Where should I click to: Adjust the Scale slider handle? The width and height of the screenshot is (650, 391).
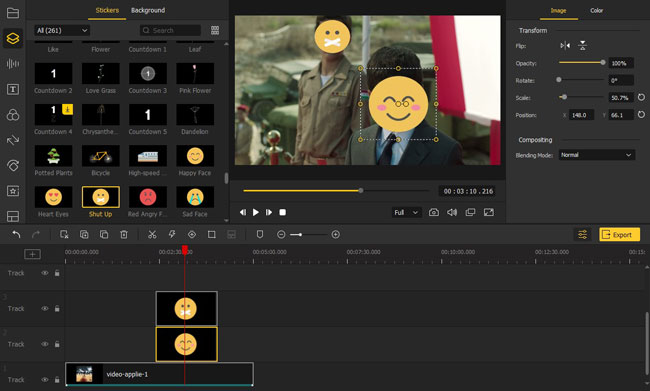point(564,97)
